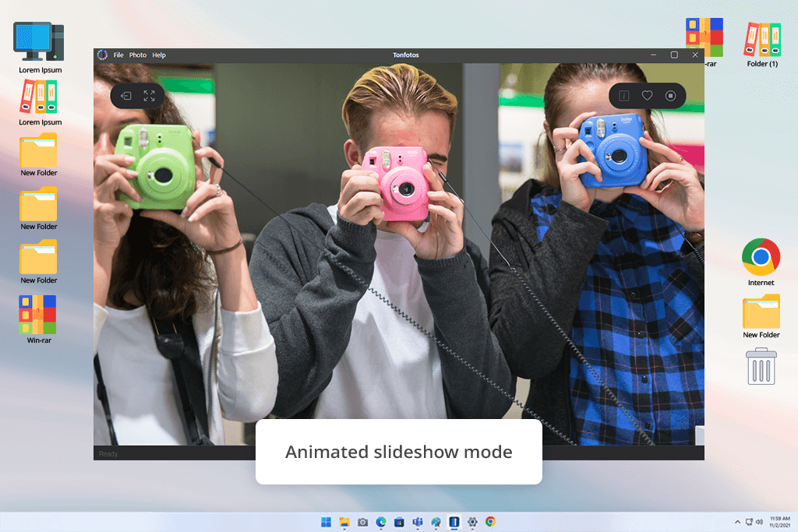Click the active dark blue taskbar app icon
The height and width of the screenshot is (532, 798).
[454, 522]
